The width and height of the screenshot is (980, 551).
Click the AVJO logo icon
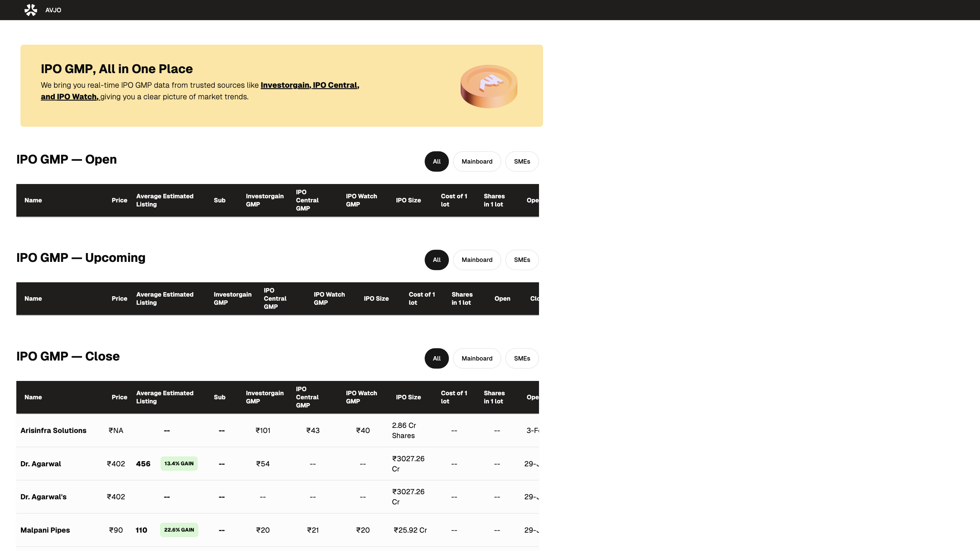pos(31,10)
